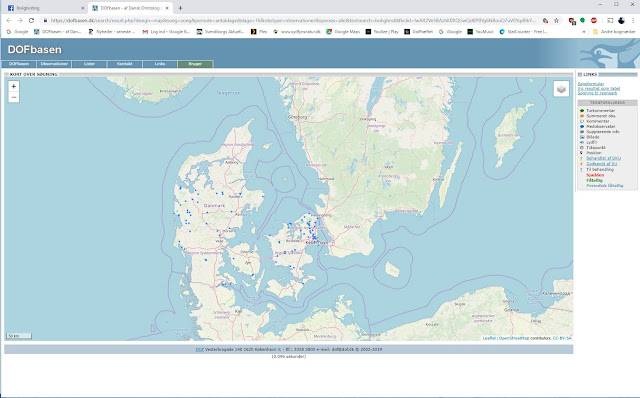Screen dimensions: 640x398
Task: Click the DOFbasen header logo text
Action: 35,49
